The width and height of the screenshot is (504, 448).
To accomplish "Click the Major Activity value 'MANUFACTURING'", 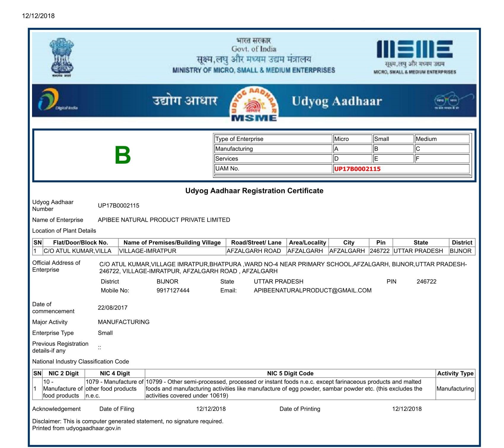I will click(124, 322).
